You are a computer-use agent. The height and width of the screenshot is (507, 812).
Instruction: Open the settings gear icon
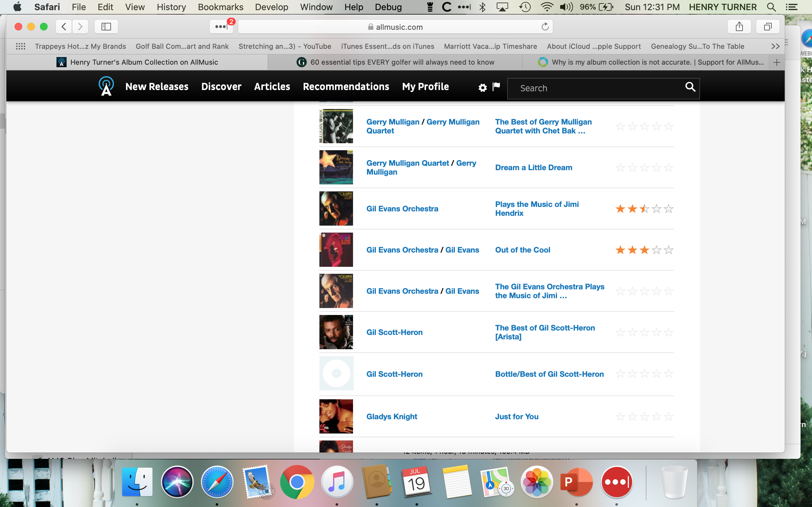(482, 88)
